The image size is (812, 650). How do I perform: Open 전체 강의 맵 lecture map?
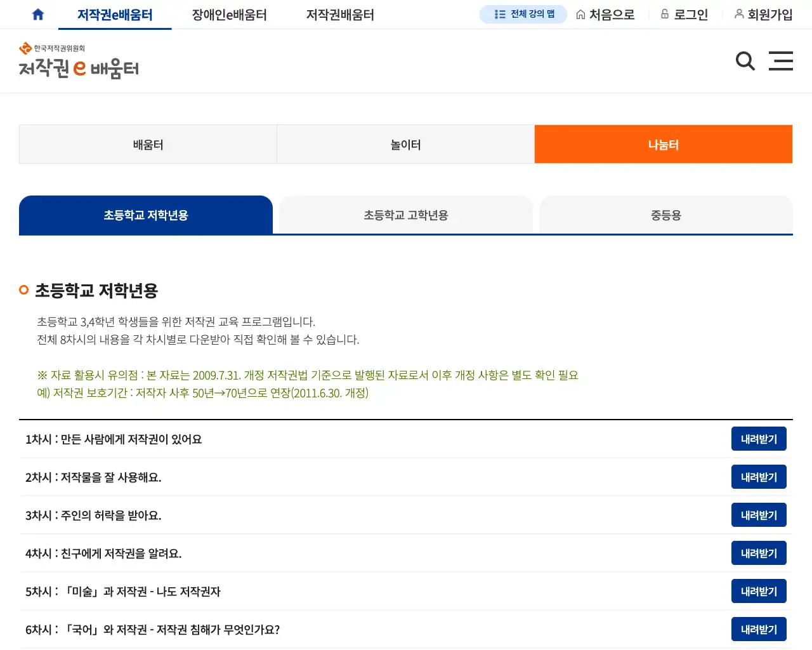(x=523, y=14)
